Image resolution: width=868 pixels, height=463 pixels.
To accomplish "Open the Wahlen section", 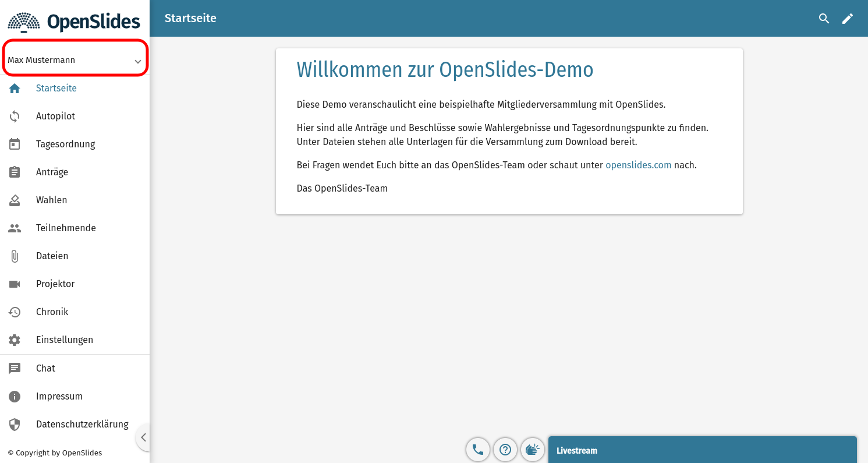I will point(75,200).
